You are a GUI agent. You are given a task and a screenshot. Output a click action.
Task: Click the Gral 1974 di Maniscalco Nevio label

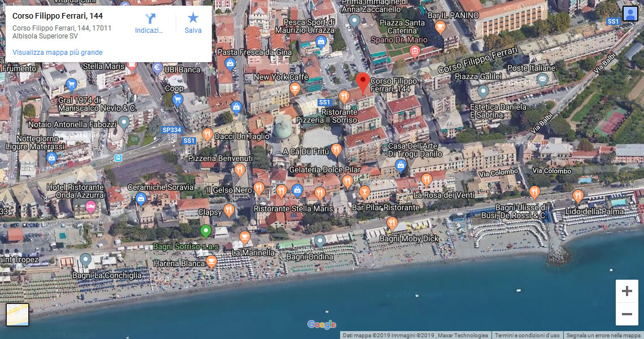tap(97, 104)
